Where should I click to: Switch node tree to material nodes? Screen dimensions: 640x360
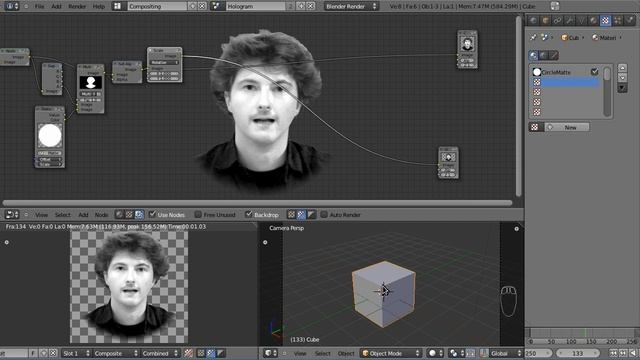[x=119, y=215]
